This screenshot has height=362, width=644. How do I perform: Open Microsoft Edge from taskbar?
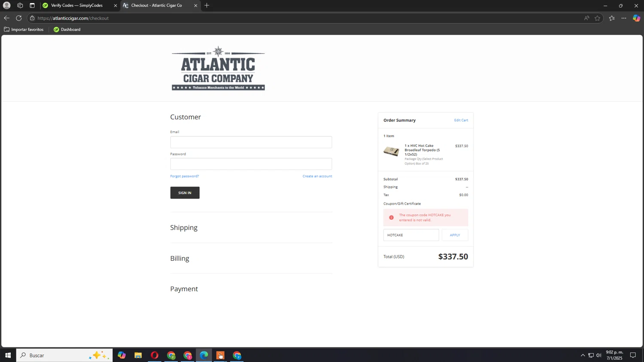(x=204, y=355)
